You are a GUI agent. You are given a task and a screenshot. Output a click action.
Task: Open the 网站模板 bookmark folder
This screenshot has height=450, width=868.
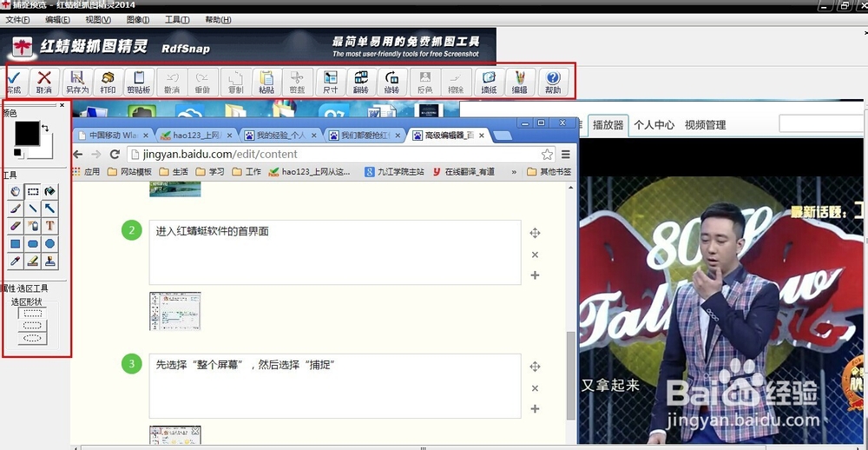pos(129,172)
